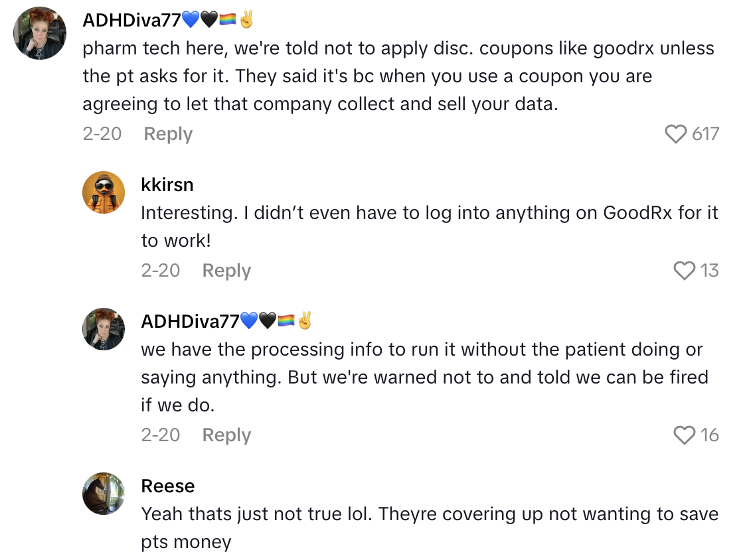
Task: Tap the heart icon on kkirsn's reply
Action: [684, 270]
